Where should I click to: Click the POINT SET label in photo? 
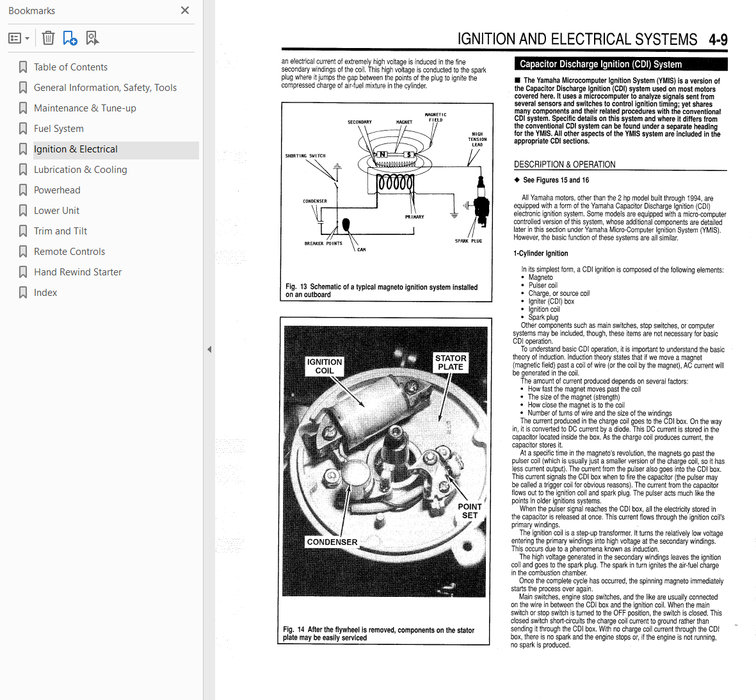(x=470, y=511)
